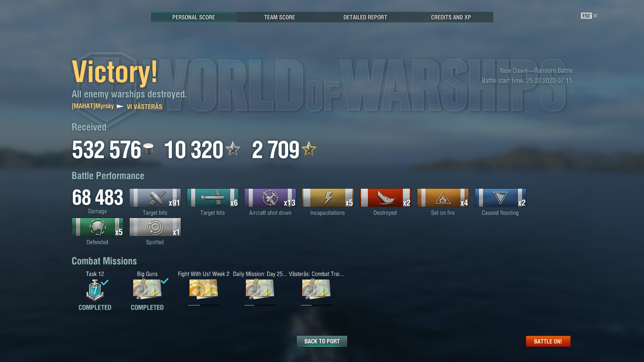Click the Set on fire ribbon

click(443, 198)
